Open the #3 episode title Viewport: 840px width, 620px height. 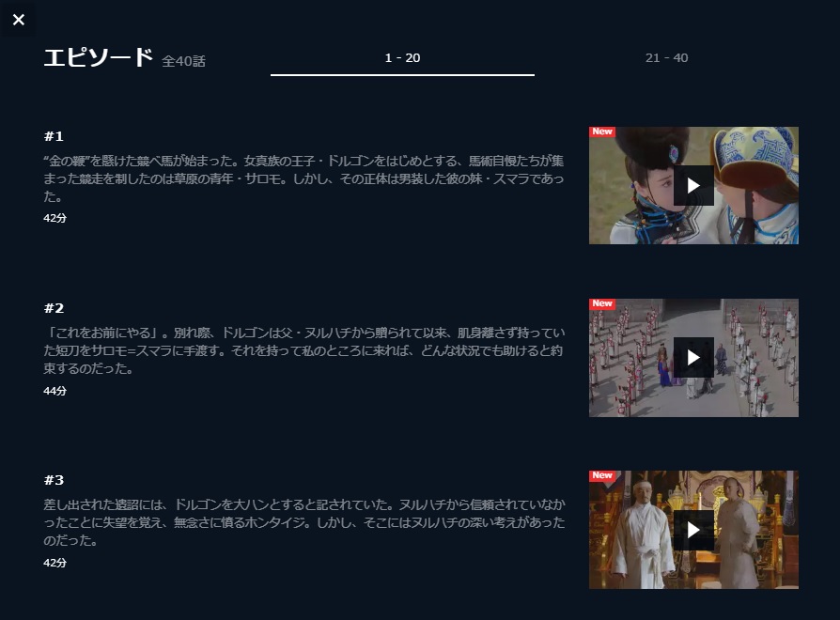54,480
